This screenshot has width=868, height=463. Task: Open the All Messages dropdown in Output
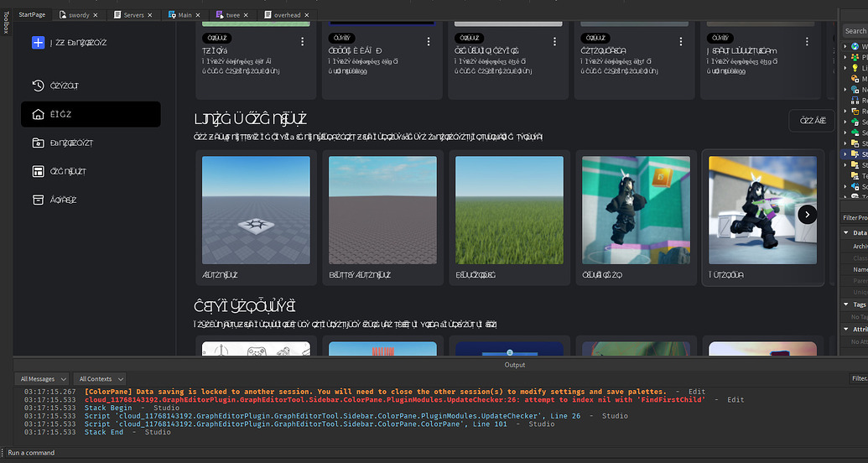click(42, 379)
